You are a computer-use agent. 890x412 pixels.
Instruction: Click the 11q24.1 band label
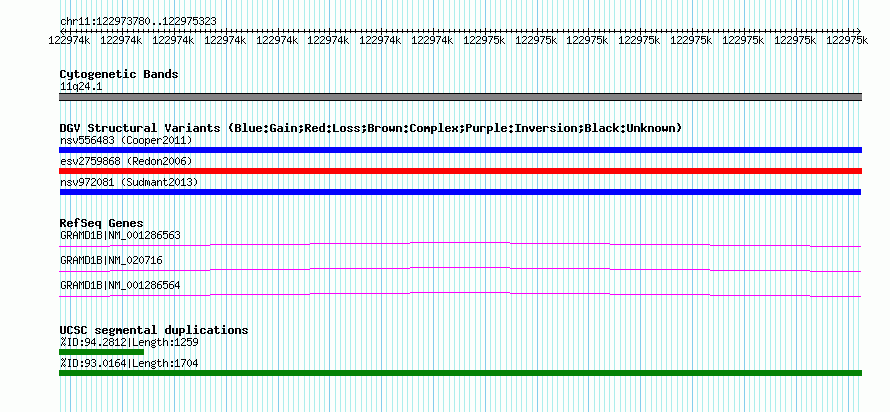pyautogui.click(x=81, y=87)
